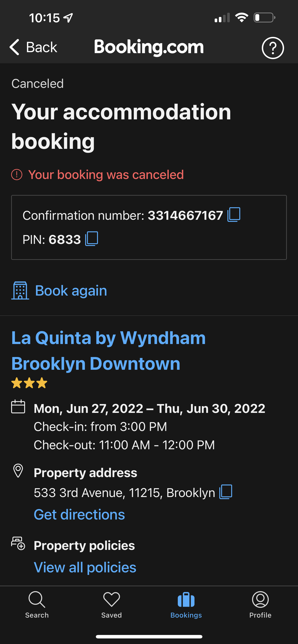Tap Get directions link
The height and width of the screenshot is (644, 298).
(x=79, y=514)
